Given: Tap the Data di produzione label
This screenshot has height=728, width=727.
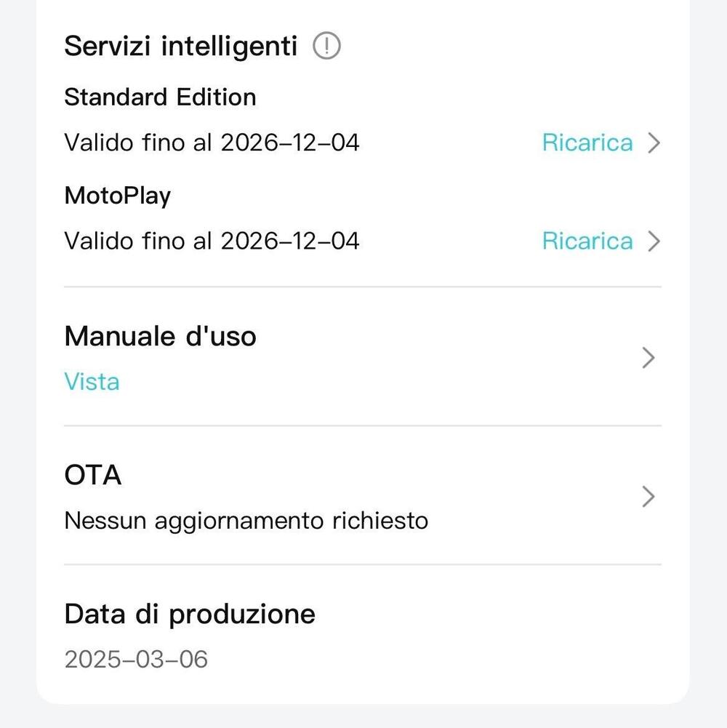Looking at the screenshot, I should (x=190, y=614).
